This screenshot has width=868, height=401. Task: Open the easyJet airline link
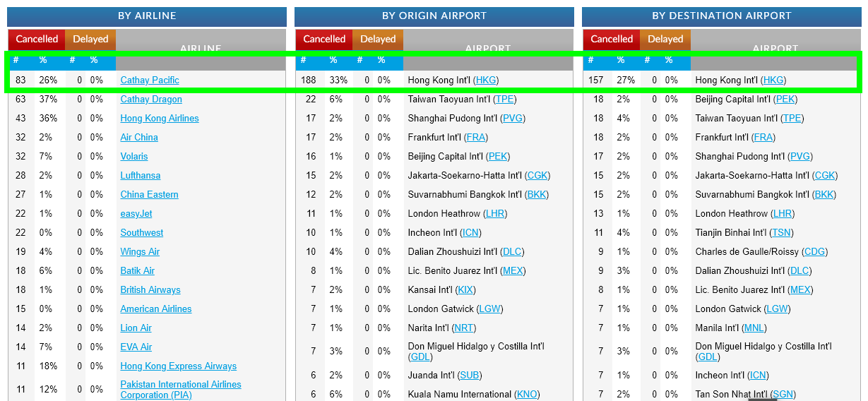pyautogui.click(x=136, y=214)
